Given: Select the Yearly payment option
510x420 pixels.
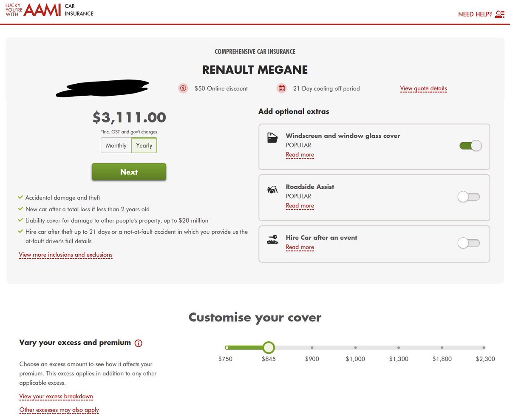Looking at the screenshot, I should pyautogui.click(x=144, y=145).
